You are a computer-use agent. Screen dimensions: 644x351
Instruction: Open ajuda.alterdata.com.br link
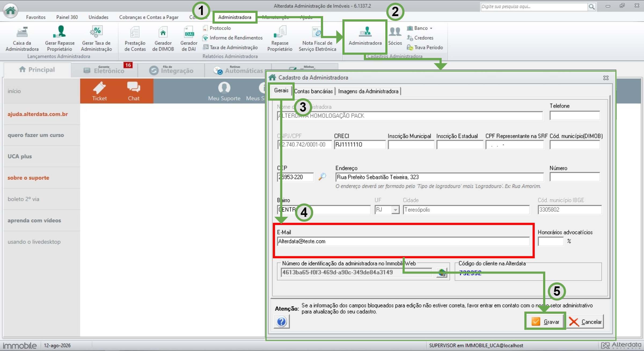point(38,114)
